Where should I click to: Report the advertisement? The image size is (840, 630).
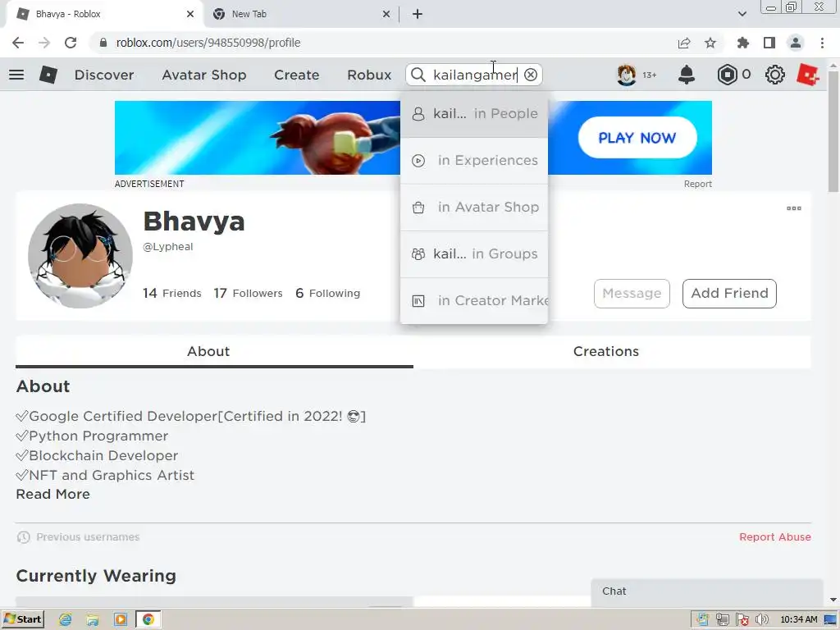[x=697, y=184]
